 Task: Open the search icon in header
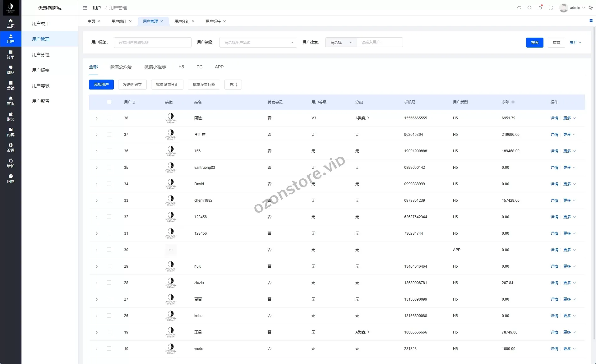tap(529, 8)
